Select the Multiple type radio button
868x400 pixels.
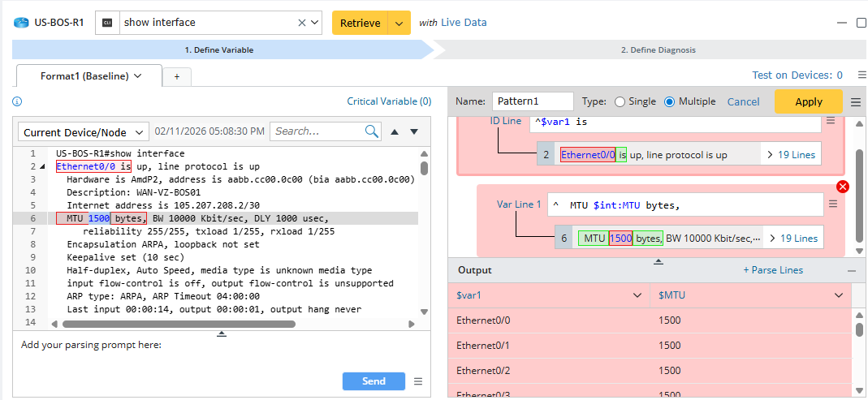(x=670, y=102)
